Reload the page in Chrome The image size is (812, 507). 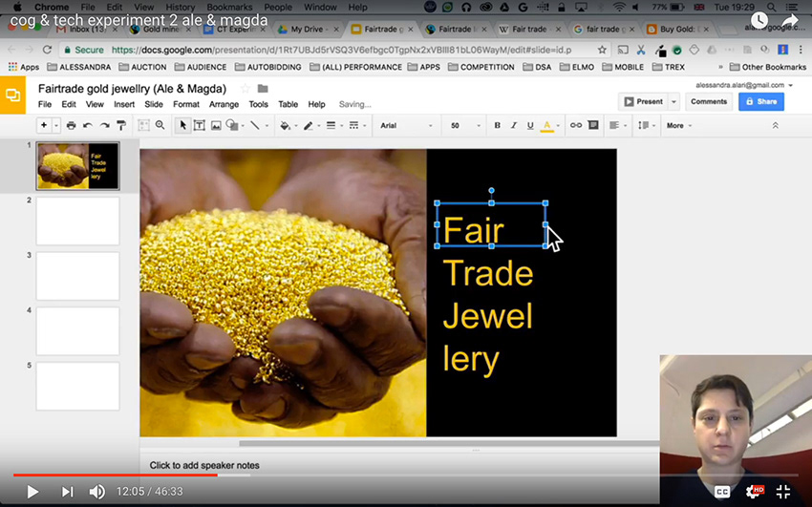[x=47, y=50]
